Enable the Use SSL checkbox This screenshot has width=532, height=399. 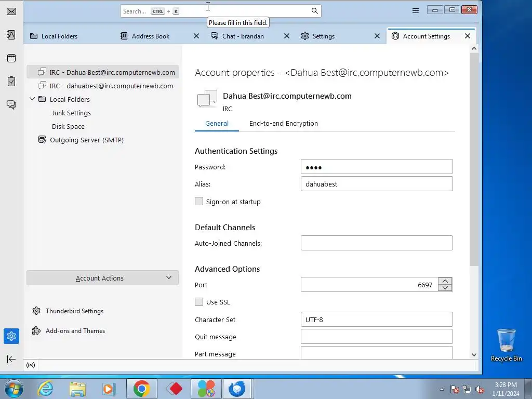coord(199,302)
